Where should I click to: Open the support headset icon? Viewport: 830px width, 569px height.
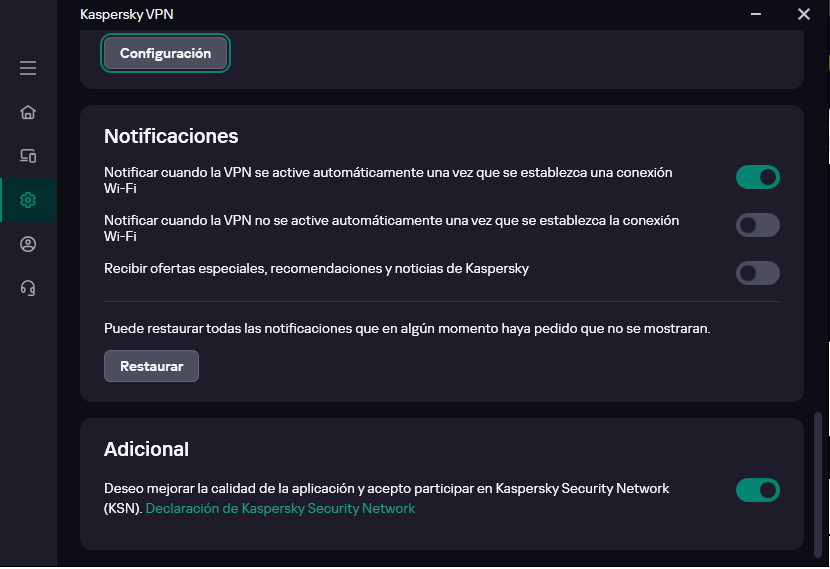click(x=28, y=288)
